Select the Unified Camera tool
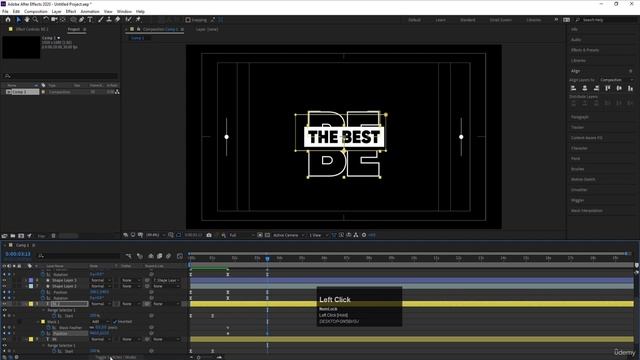This screenshot has height=360, width=640. (x=54, y=20)
